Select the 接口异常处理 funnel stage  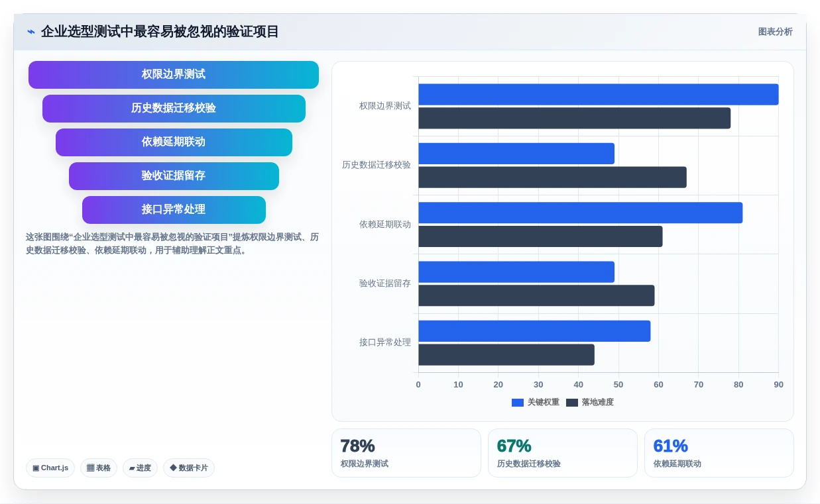[174, 210]
